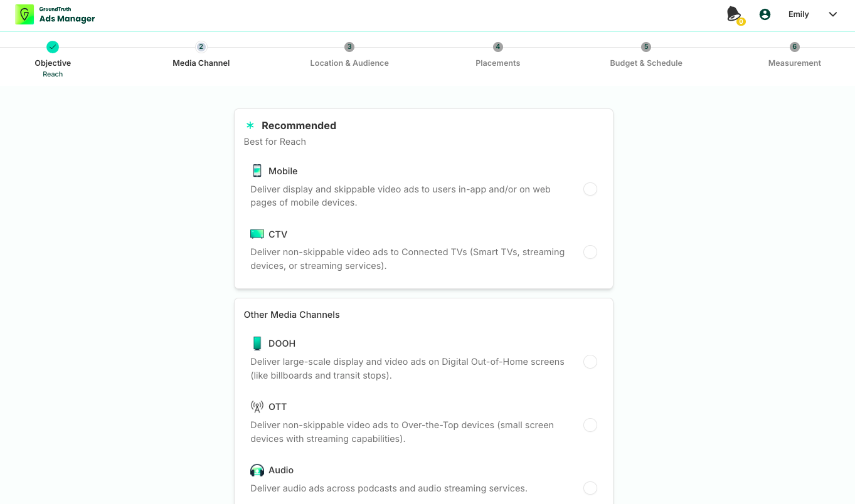Viewport: 855px width, 504px height.
Task: Click step number 4 circle
Action: tap(498, 47)
